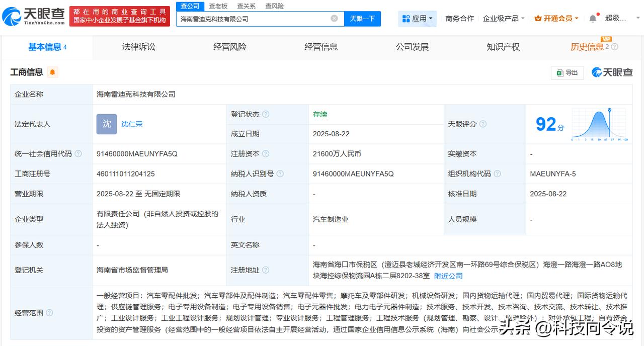This screenshot has height=346, width=644.
Task: Open the 法律诉讼 tab
Action: (139, 47)
